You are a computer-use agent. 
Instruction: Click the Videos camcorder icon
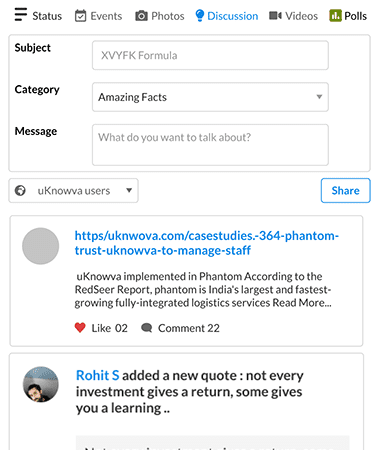point(275,16)
